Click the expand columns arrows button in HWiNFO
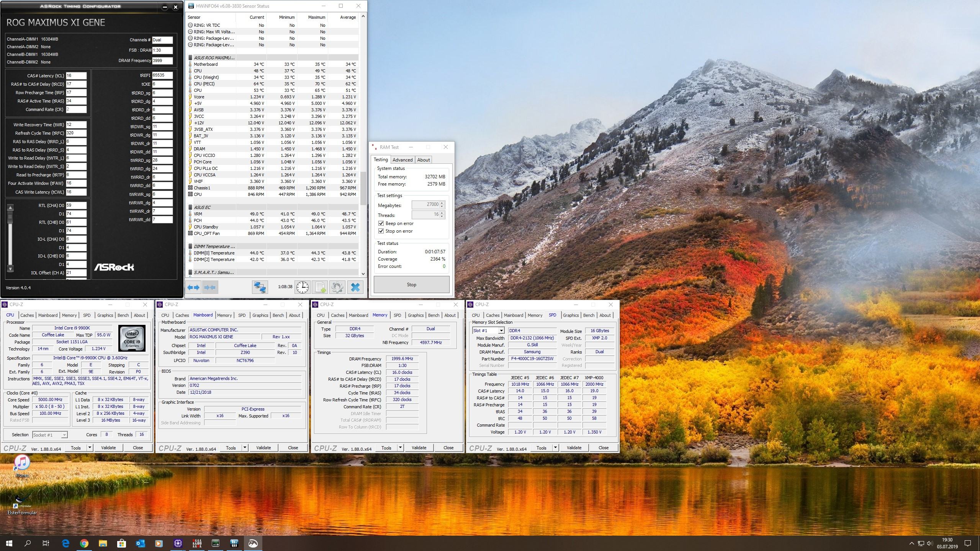 (x=193, y=287)
